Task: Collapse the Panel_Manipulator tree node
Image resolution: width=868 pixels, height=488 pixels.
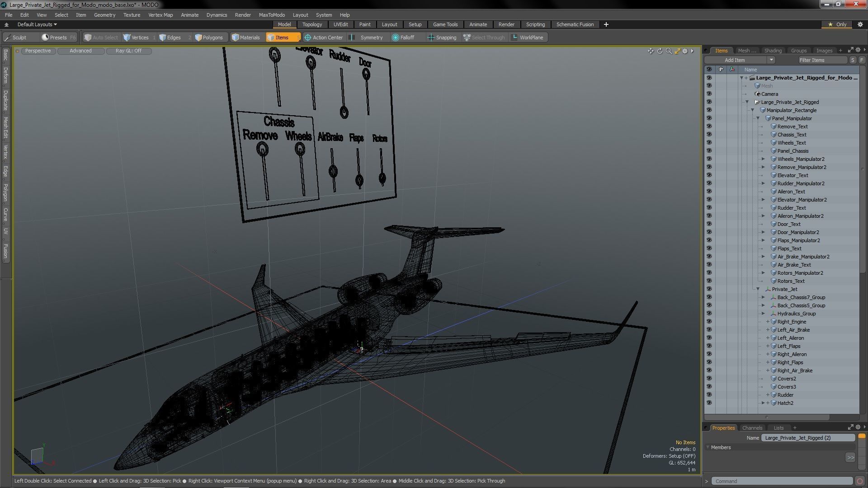Action: [x=758, y=118]
